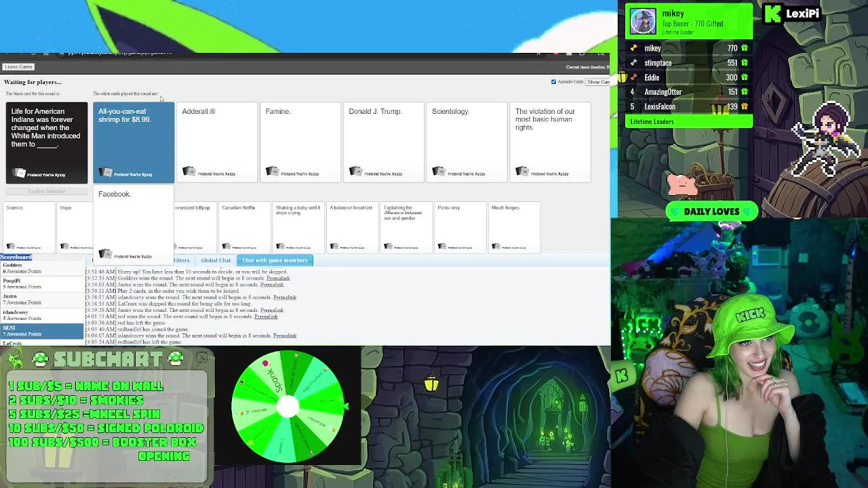The width and height of the screenshot is (868, 488).
Task: Click the card stack icon on the black card
Action: [x=19, y=174]
